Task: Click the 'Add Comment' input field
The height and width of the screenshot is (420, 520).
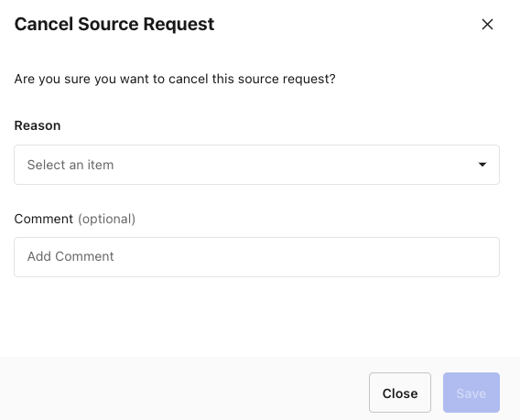Action: (256, 257)
